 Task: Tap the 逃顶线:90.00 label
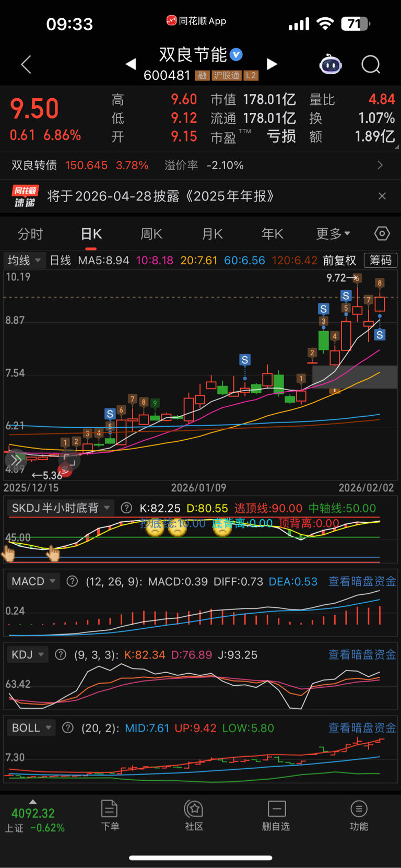[x=268, y=508]
